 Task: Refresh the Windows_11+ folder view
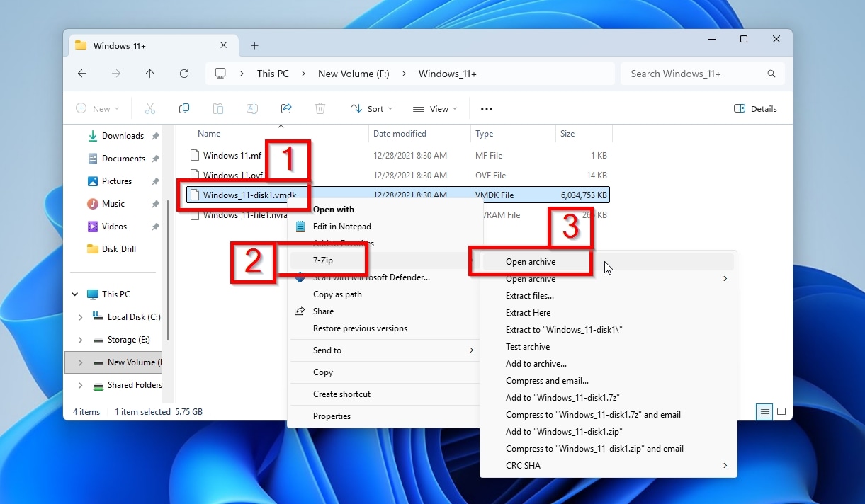184,74
